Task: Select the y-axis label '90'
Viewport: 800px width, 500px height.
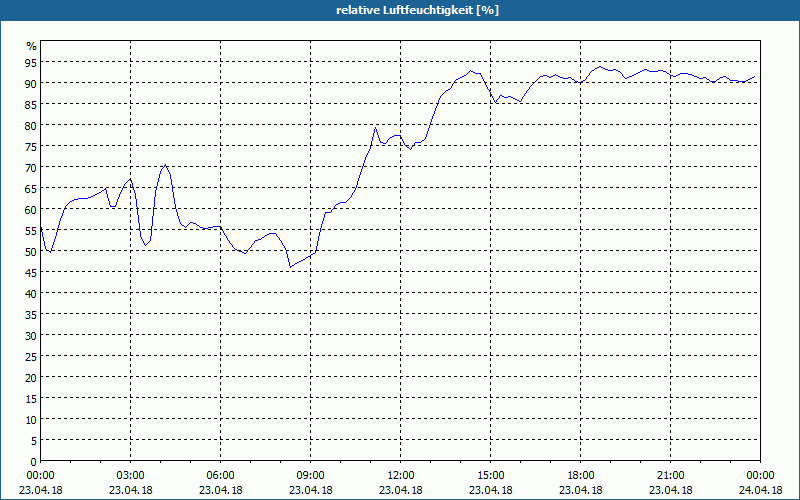Action: 31,83
